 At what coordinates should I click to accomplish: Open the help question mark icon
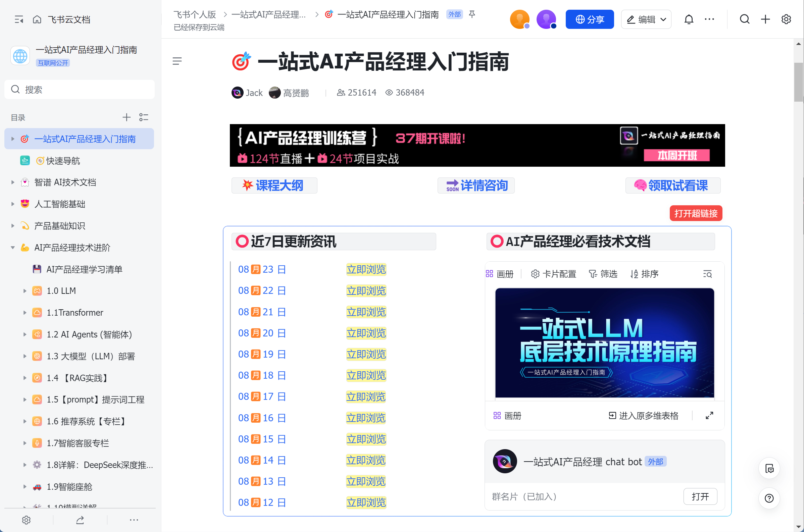pyautogui.click(x=769, y=498)
